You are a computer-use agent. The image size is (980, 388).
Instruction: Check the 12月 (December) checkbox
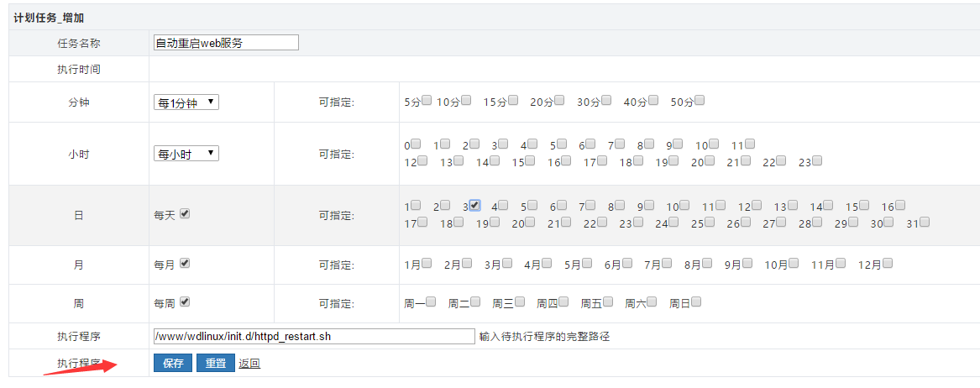pyautogui.click(x=887, y=264)
